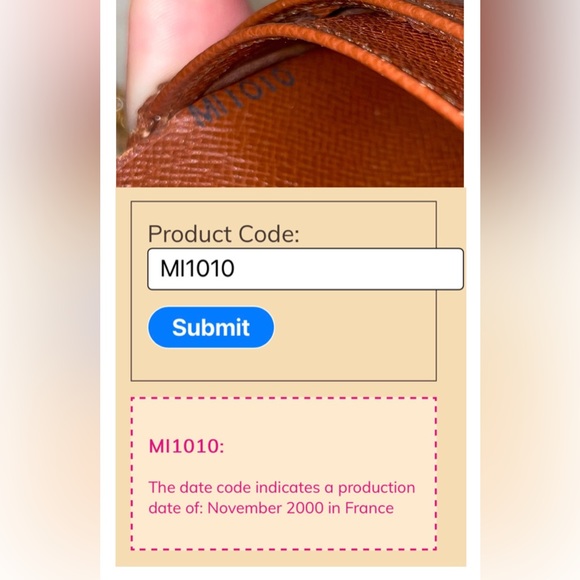Screen dimensions: 580x580
Task: Select the words "November 2000" in the result
Action: (266, 508)
